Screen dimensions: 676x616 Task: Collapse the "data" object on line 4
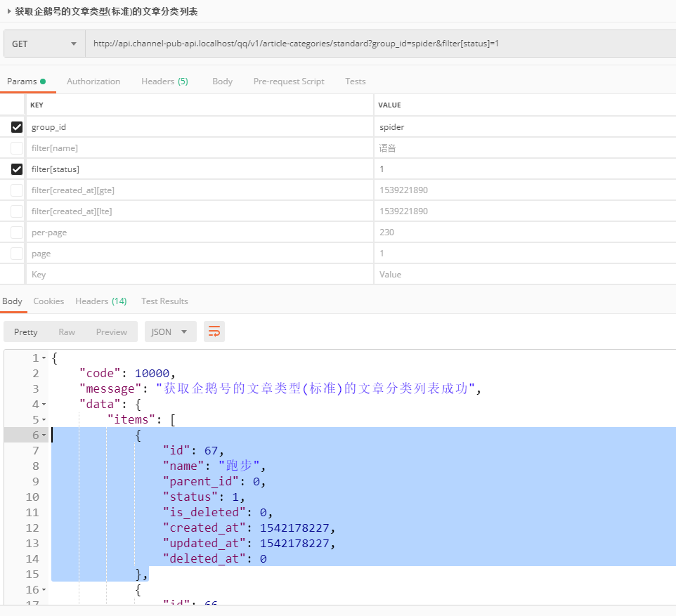pyautogui.click(x=44, y=405)
